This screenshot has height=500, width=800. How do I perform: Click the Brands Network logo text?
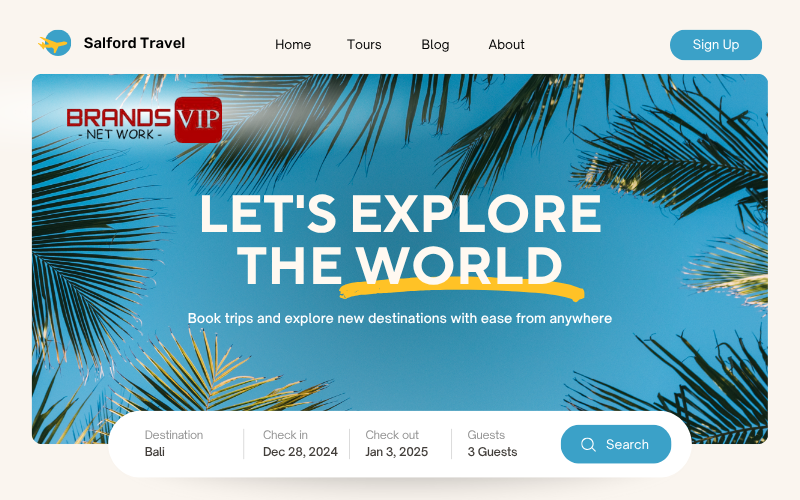tap(119, 123)
